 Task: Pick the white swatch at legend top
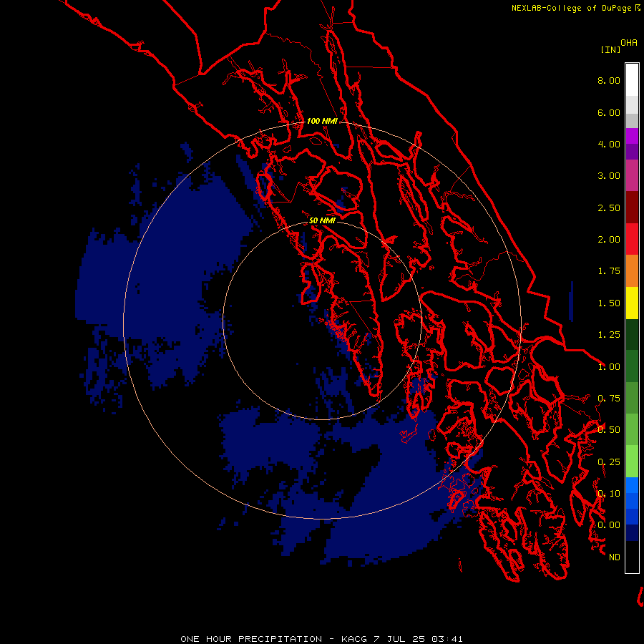632,80
